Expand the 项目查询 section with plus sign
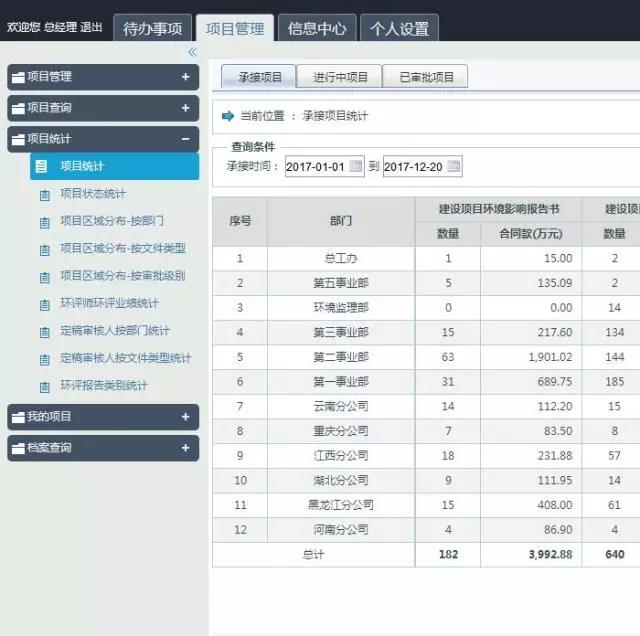Viewport: 640px width, 636px height. pos(185,108)
